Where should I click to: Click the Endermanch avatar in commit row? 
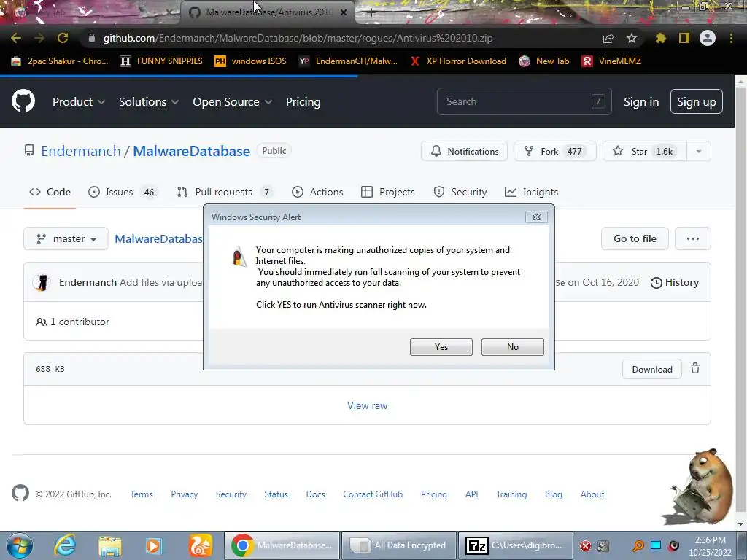tap(42, 282)
